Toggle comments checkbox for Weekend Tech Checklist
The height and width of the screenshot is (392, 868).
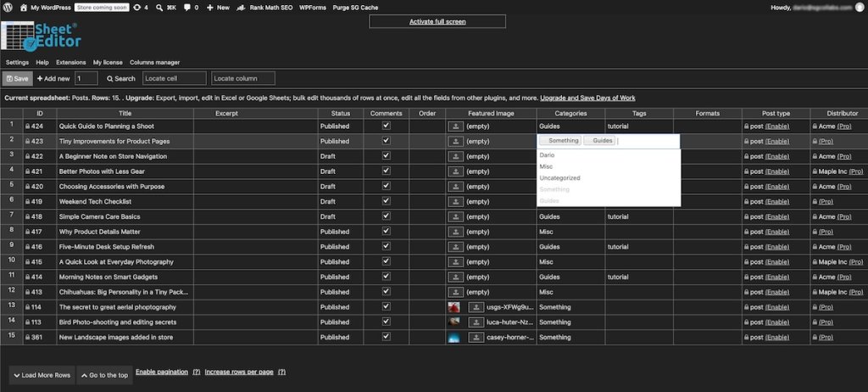pyautogui.click(x=387, y=201)
